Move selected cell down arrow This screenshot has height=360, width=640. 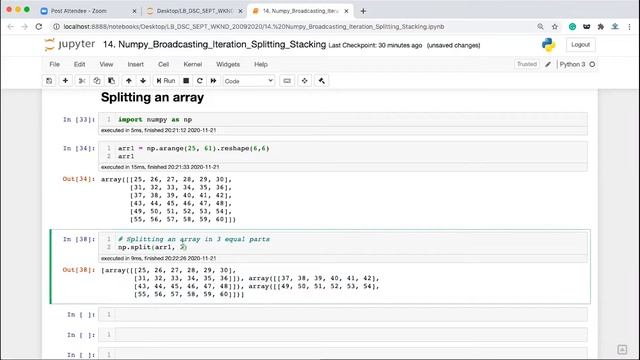coord(143,81)
